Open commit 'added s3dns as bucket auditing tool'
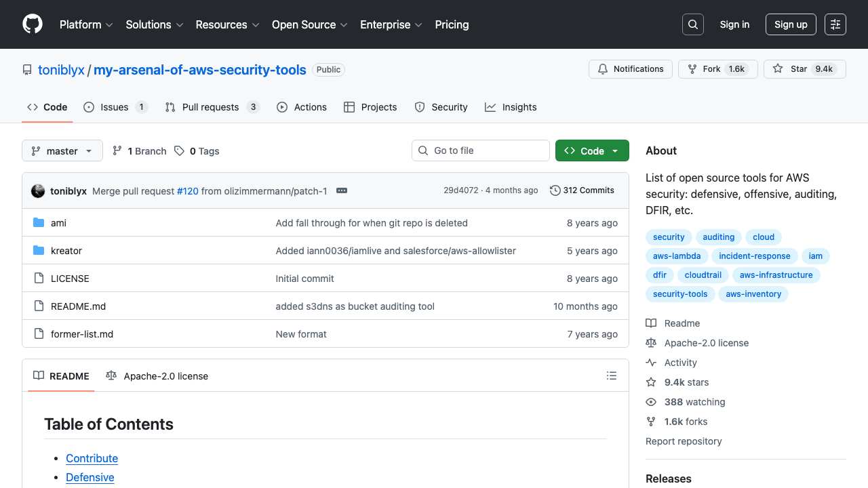 tap(355, 306)
